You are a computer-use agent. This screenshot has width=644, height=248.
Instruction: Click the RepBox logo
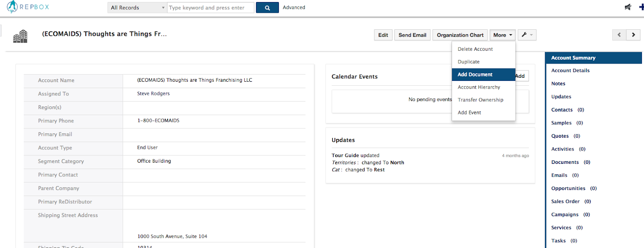pyautogui.click(x=28, y=7)
